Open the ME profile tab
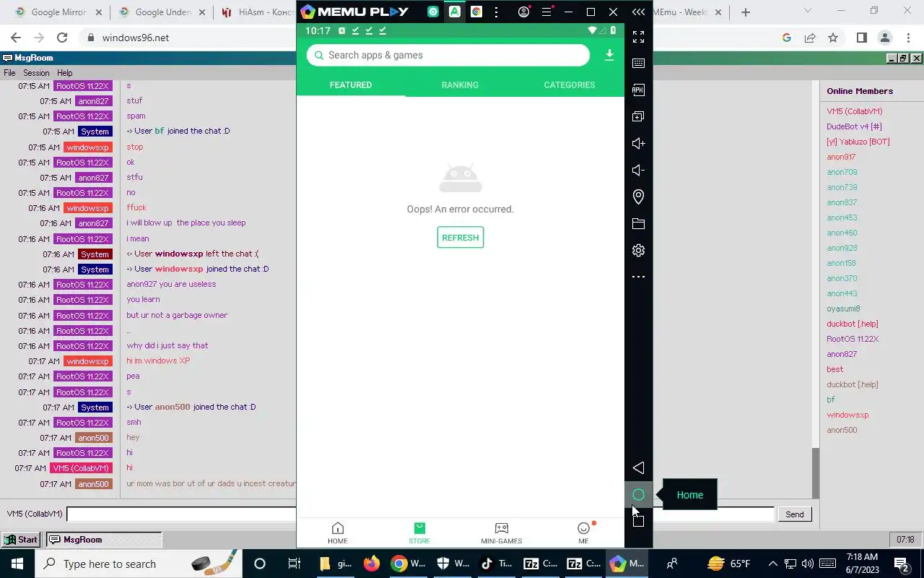Image resolution: width=924 pixels, height=578 pixels. [583, 533]
